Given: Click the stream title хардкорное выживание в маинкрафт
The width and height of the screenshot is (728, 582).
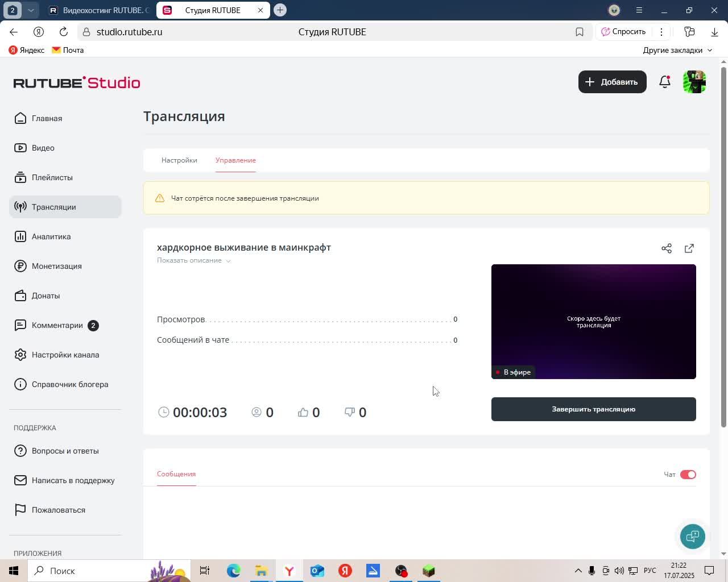Looking at the screenshot, I should click(244, 247).
